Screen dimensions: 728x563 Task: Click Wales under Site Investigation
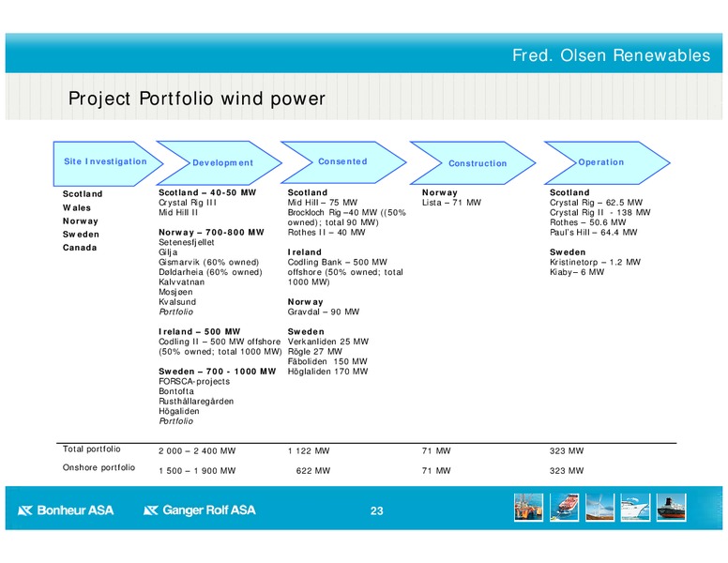[77, 207]
